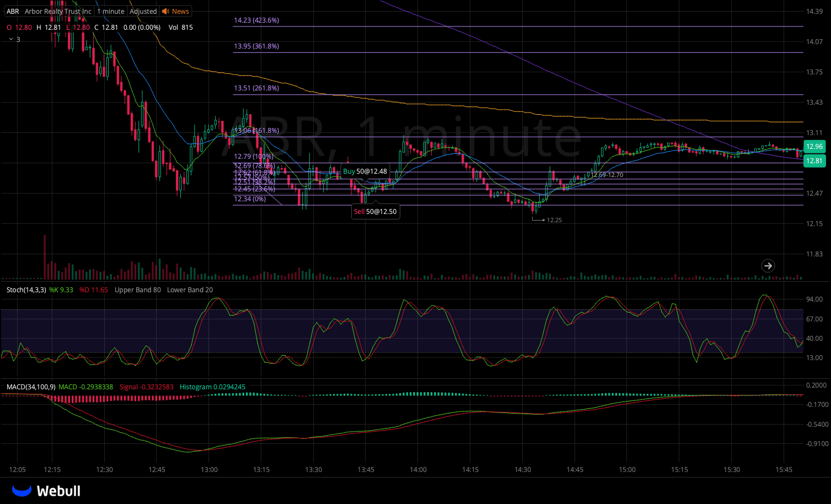Click the 15:00 time axis label
The image size is (831, 504).
627,469
